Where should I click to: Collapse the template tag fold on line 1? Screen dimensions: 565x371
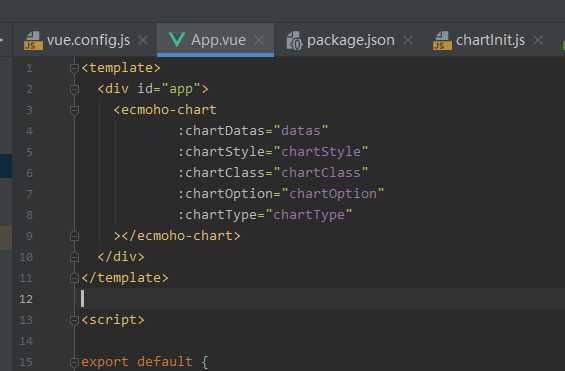75,68
